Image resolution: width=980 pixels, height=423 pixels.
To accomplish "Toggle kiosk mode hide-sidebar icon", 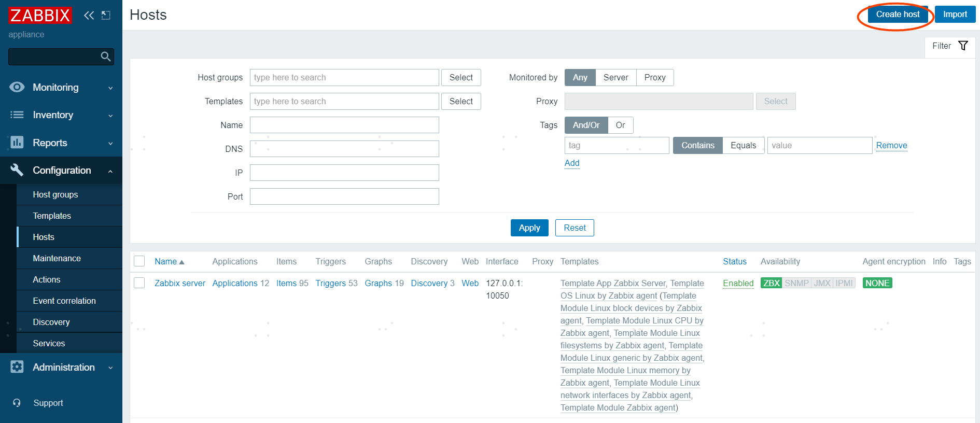I will 106,15.
